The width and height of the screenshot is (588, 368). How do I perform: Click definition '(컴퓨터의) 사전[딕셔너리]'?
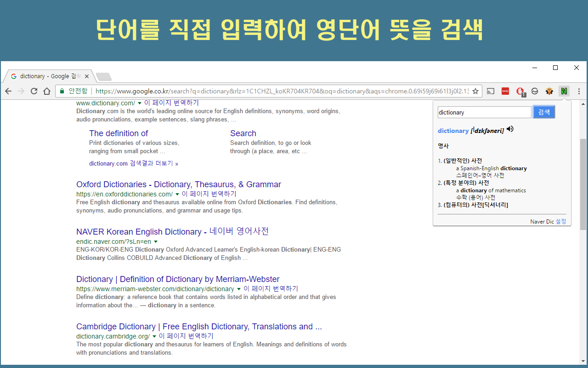point(476,205)
